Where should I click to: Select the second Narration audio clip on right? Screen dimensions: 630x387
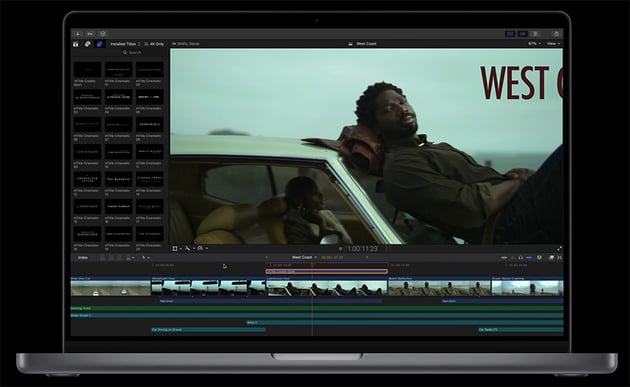[502, 301]
